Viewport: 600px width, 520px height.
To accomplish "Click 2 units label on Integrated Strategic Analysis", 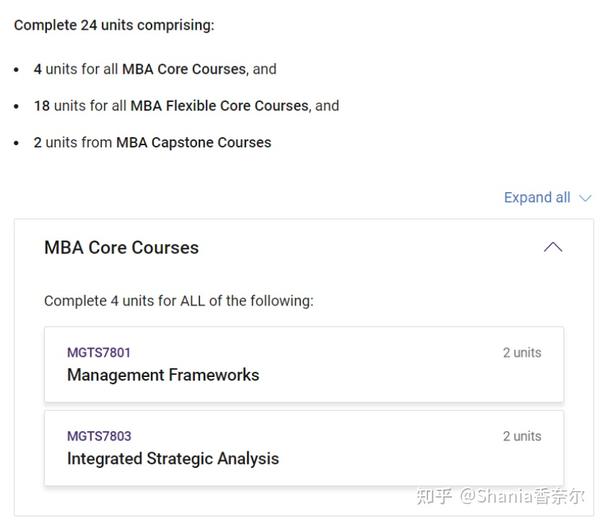I will pyautogui.click(x=521, y=436).
